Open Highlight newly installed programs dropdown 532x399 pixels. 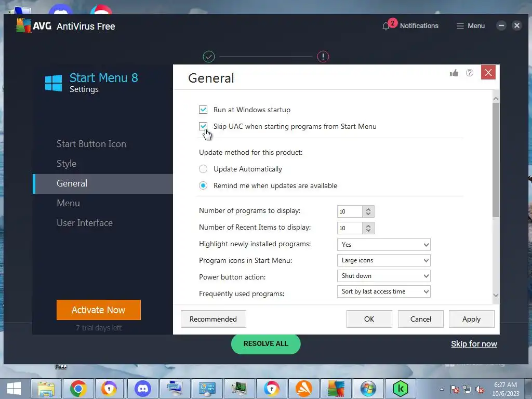point(384,245)
